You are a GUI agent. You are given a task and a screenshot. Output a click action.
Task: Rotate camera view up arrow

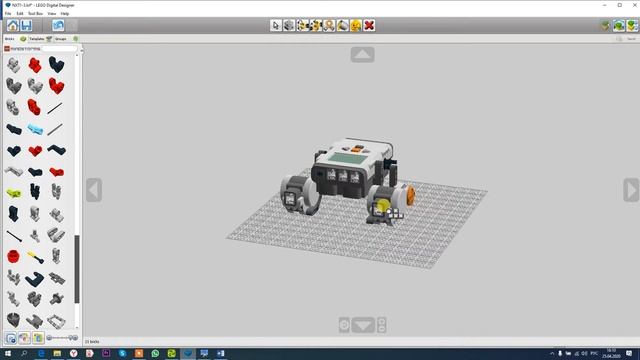pyautogui.click(x=362, y=55)
